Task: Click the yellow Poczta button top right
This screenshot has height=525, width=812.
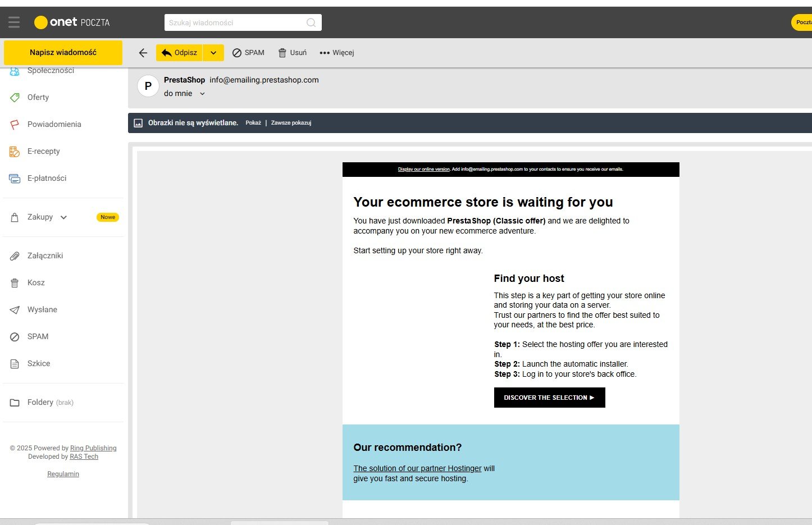Action: tap(802, 22)
